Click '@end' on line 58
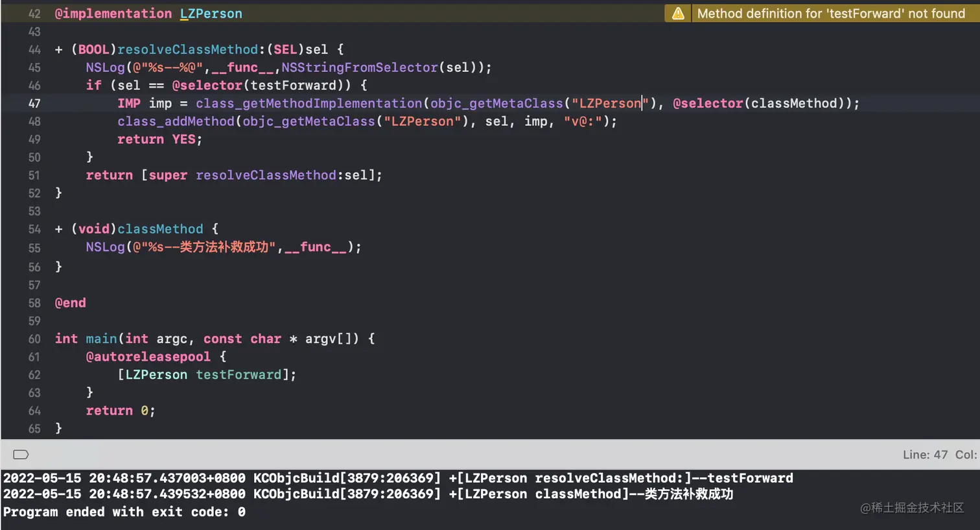Image resolution: width=980 pixels, height=530 pixels. [71, 303]
